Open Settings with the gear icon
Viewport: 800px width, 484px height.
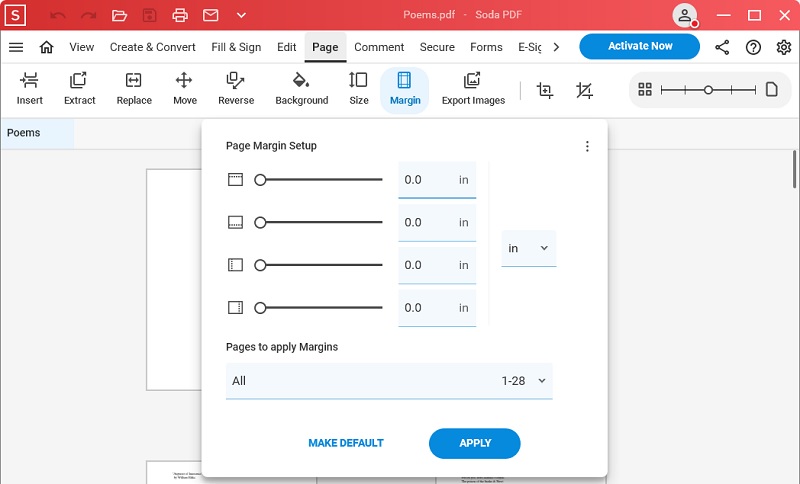point(784,47)
